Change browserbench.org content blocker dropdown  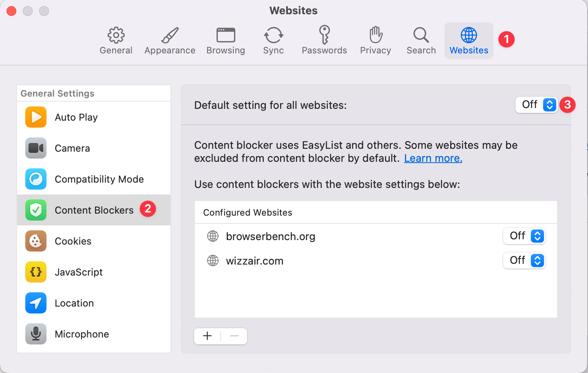[x=524, y=236]
